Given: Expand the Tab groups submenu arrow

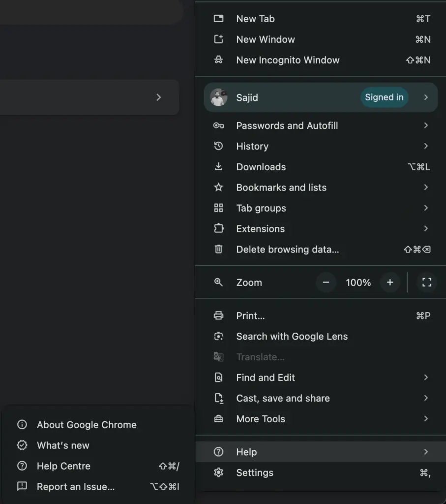Looking at the screenshot, I should click(426, 208).
